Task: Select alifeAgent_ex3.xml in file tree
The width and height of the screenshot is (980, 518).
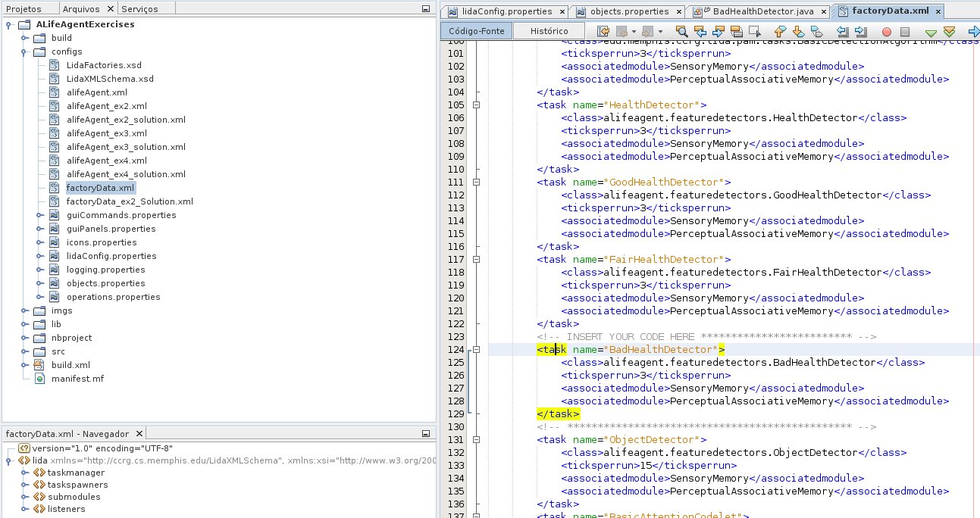Action: coord(106,133)
